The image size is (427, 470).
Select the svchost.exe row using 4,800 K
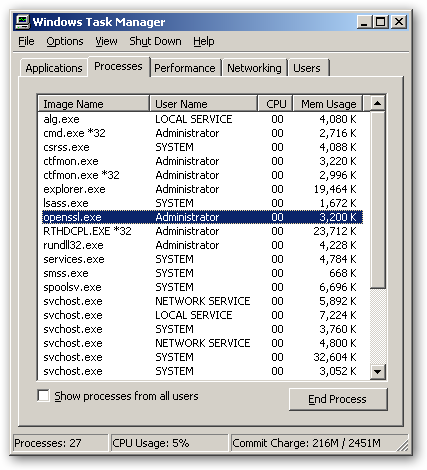point(202,343)
